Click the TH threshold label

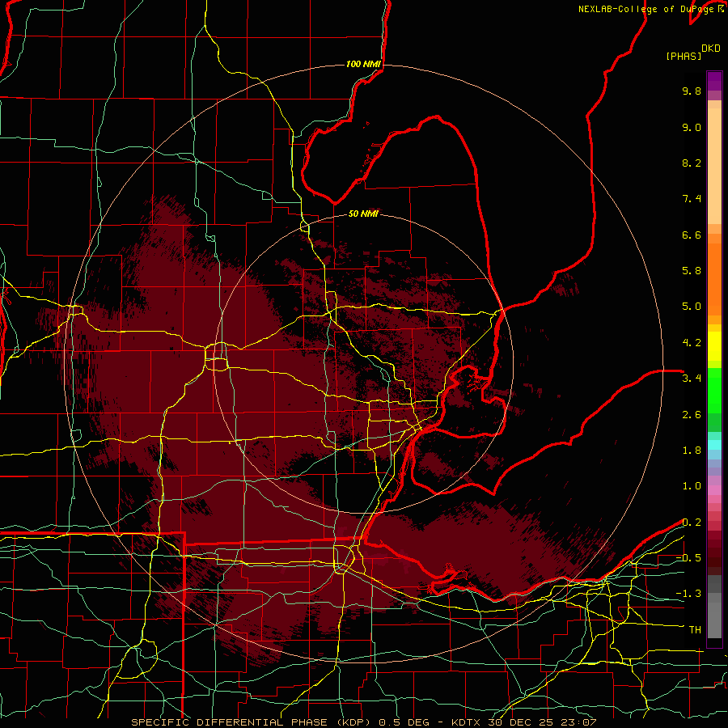[695, 630]
